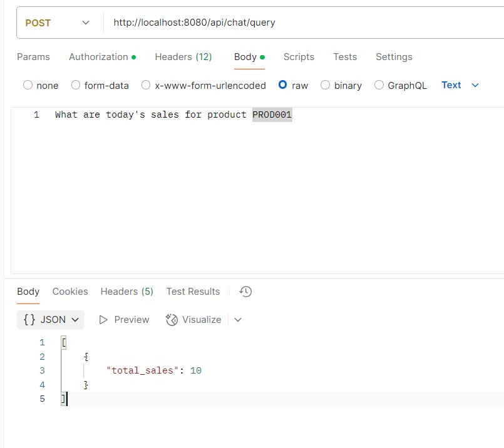The height and width of the screenshot is (448, 504).
Task: Open response Headers (5) tab
Action: [127, 292]
